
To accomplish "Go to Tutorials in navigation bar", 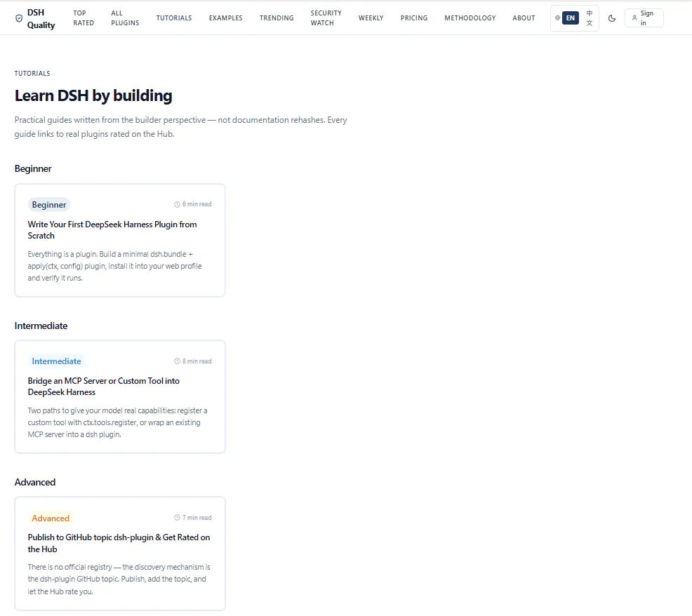I will pyautogui.click(x=174, y=18).
